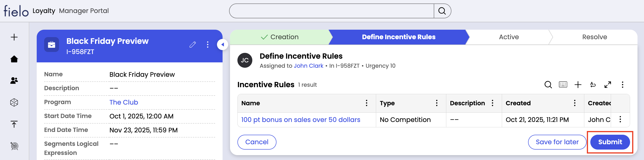This screenshot has width=644, height=160.
Task: Expand the Incentive Rules table to full screen
Action: pos(608,85)
